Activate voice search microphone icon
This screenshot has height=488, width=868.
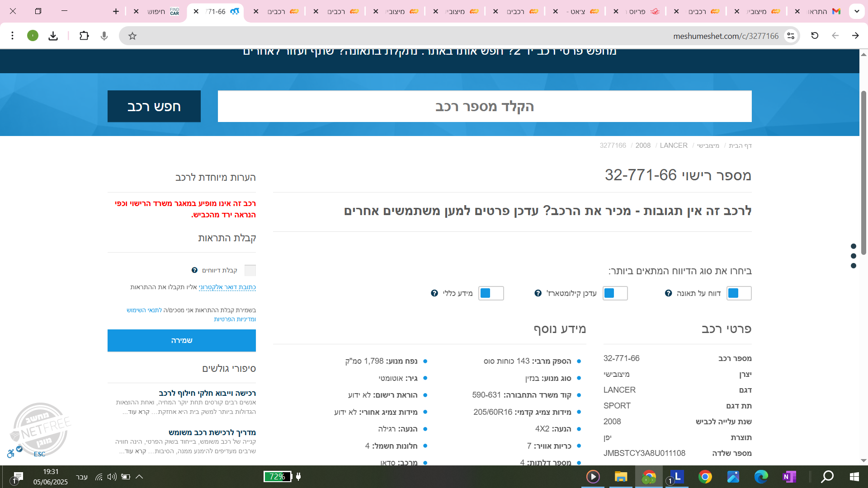[104, 36]
